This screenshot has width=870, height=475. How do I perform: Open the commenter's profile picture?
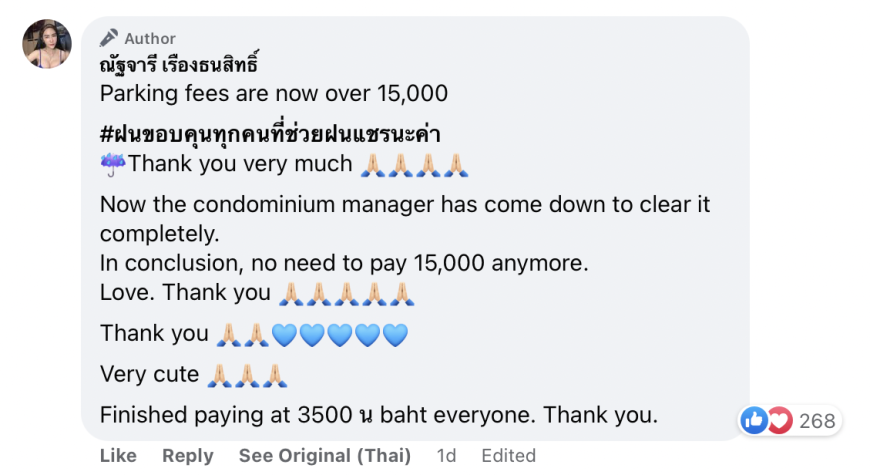(47, 43)
